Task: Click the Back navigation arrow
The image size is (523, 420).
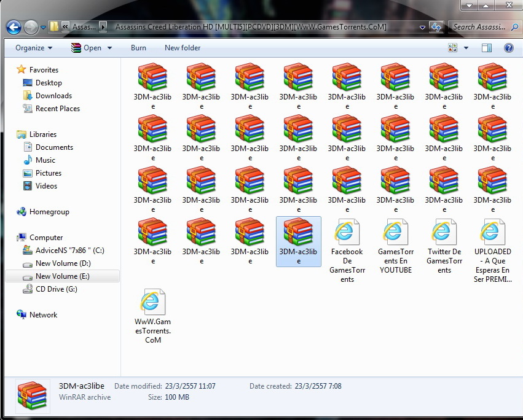Action: tap(14, 27)
